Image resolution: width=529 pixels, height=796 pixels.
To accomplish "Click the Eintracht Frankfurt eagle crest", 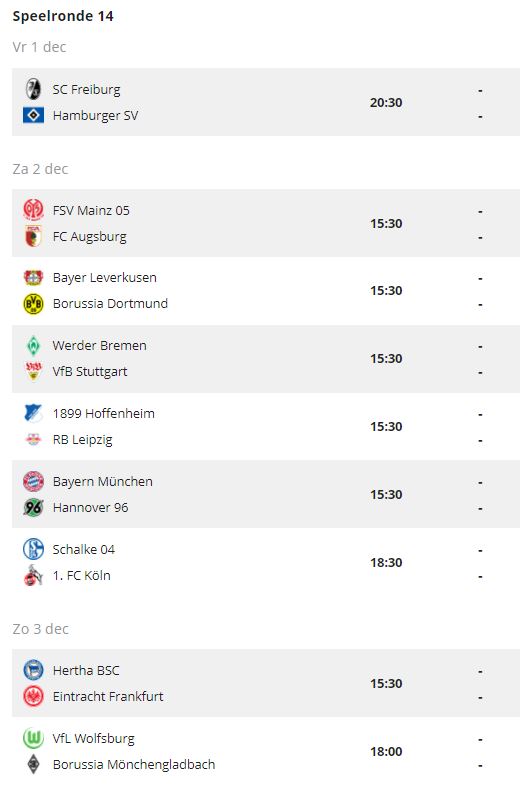I will [x=33, y=696].
